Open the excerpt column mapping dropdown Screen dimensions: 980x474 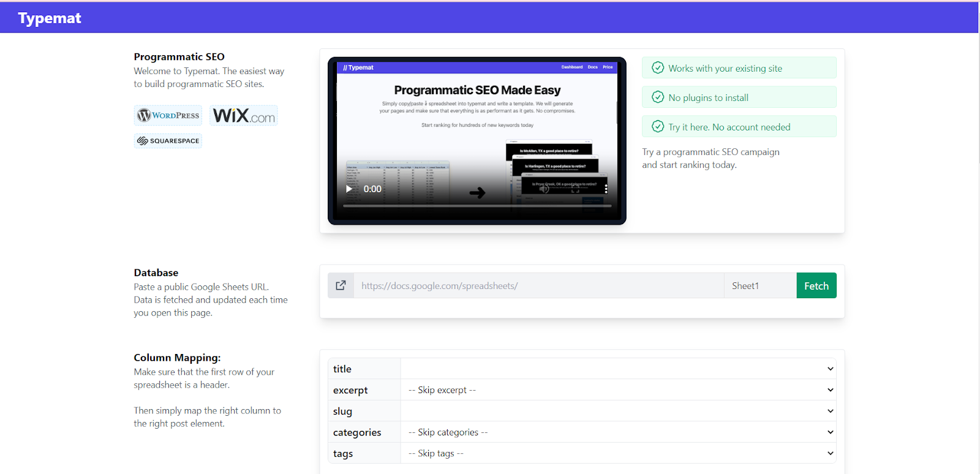[619, 390]
